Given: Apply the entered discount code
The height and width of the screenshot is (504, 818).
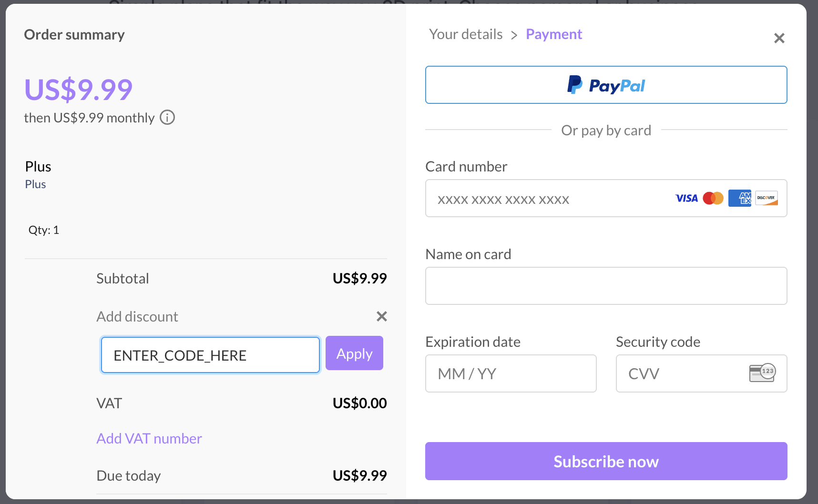Looking at the screenshot, I should (x=354, y=353).
